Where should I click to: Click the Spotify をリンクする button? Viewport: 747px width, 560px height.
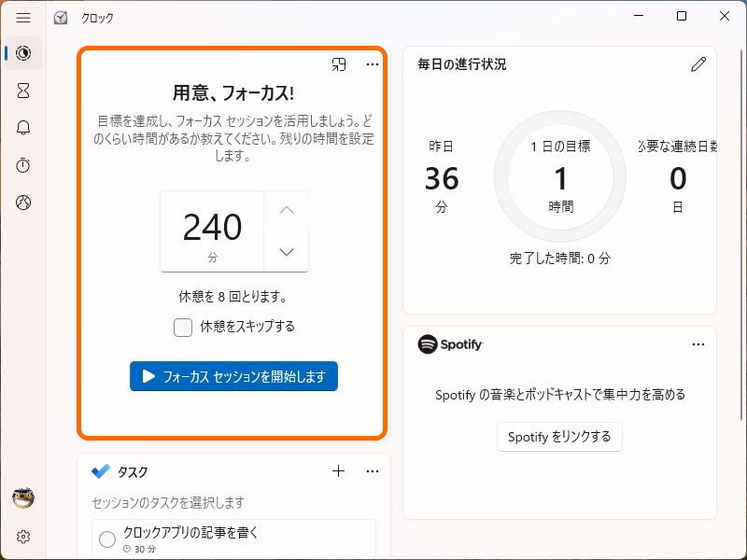coord(559,436)
